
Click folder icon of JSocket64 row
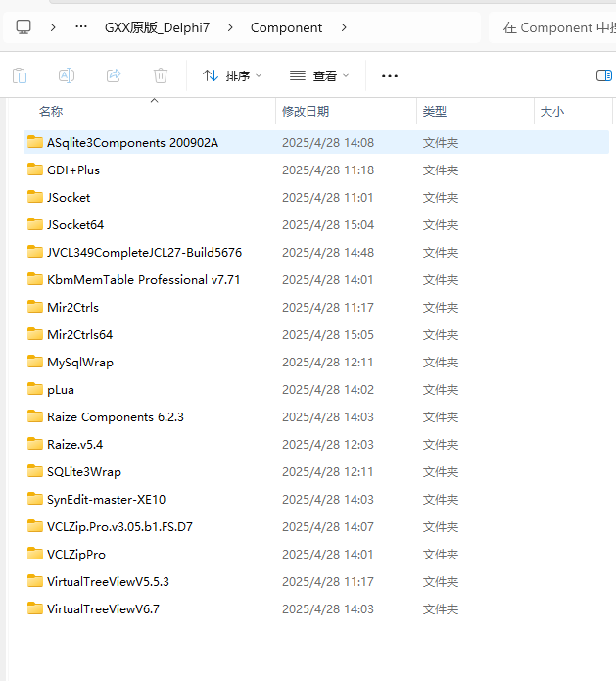(x=35, y=224)
